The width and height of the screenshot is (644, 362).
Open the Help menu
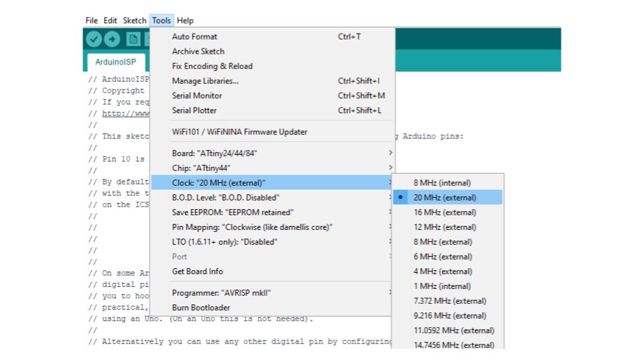tap(185, 21)
